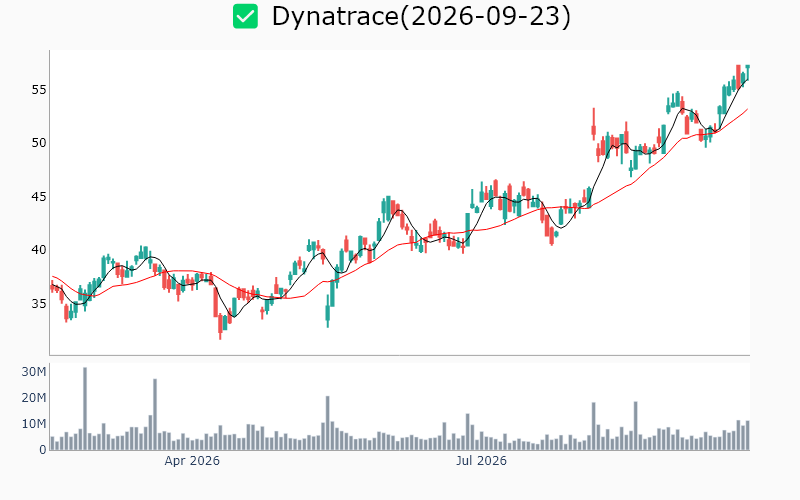The image size is (800, 500).
Task: Click the 55 price axis label
Action: [39, 90]
